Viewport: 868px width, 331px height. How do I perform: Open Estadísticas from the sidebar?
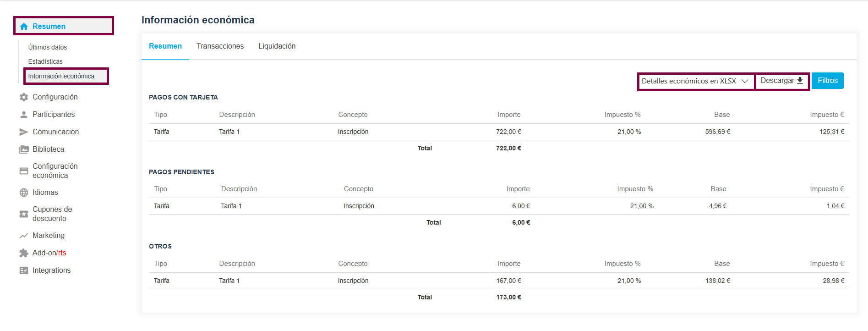click(x=45, y=61)
